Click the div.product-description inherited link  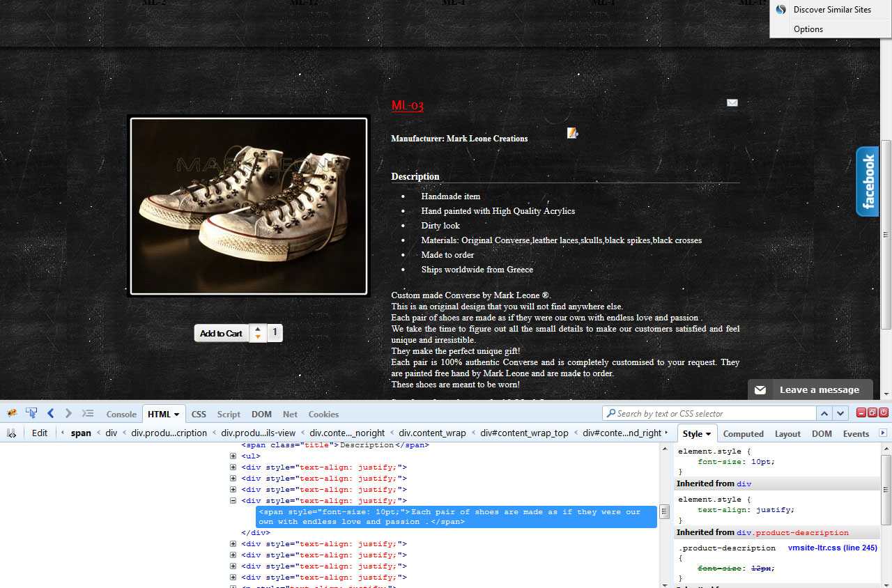(x=792, y=533)
